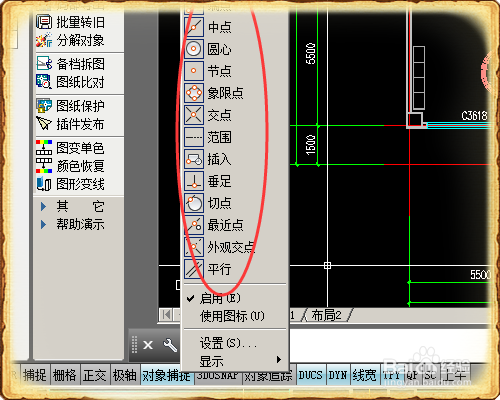Open the 图纸比对 drawing compare tool
This screenshot has height=400, width=500.
pos(70,82)
